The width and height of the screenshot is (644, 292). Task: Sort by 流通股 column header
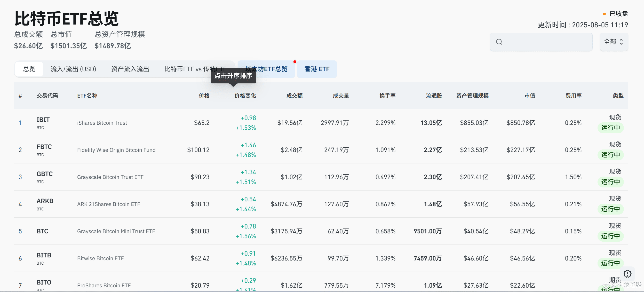(x=434, y=96)
